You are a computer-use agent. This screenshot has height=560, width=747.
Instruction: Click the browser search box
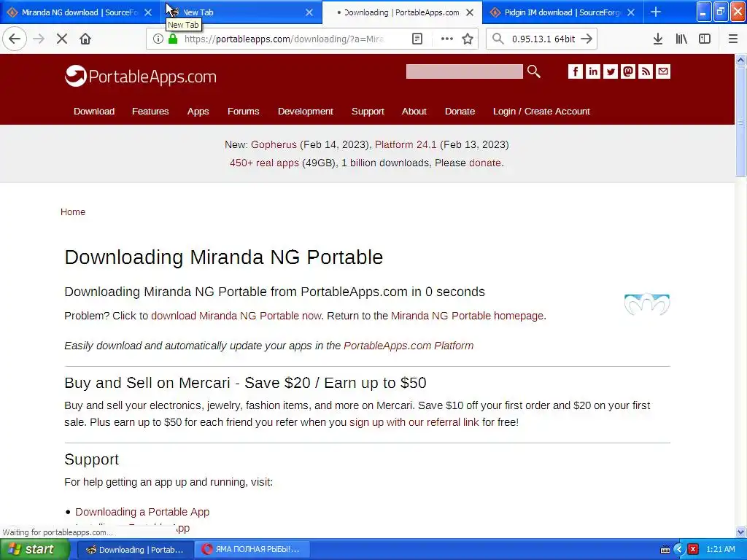(543, 39)
